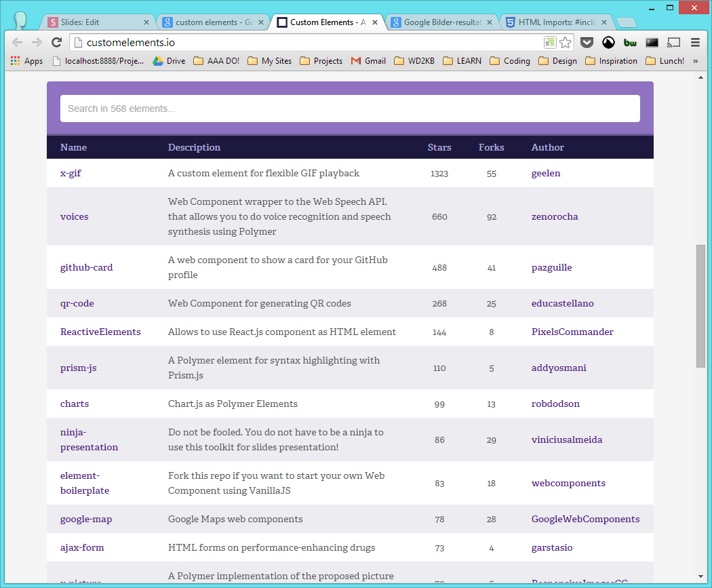712x588 pixels.
Task: Open the Projects bookmark folder
Action: (321, 61)
